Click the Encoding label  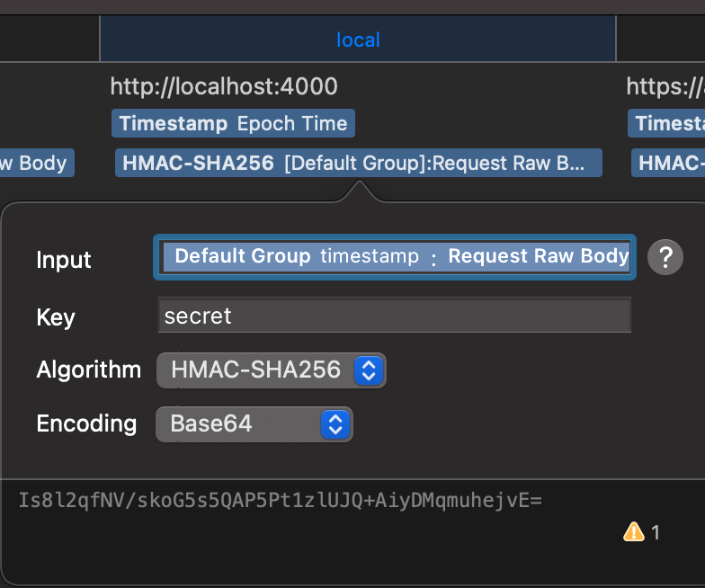tap(86, 424)
